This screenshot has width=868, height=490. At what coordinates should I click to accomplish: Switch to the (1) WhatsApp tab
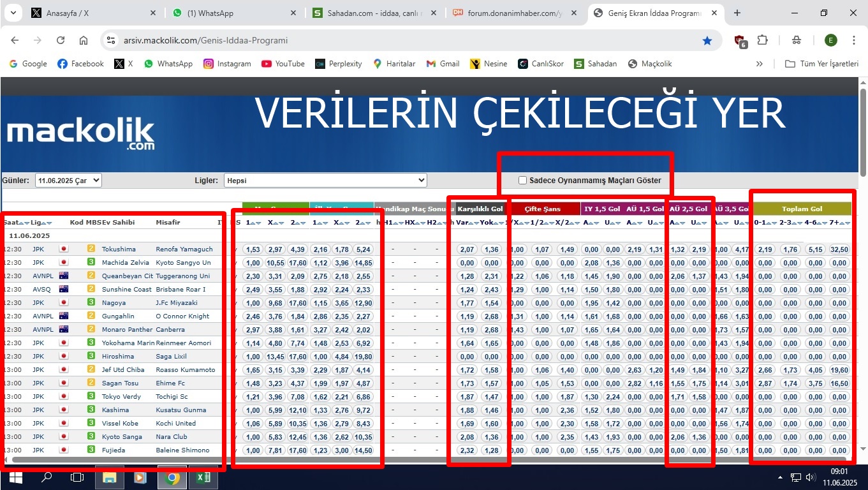coord(233,13)
